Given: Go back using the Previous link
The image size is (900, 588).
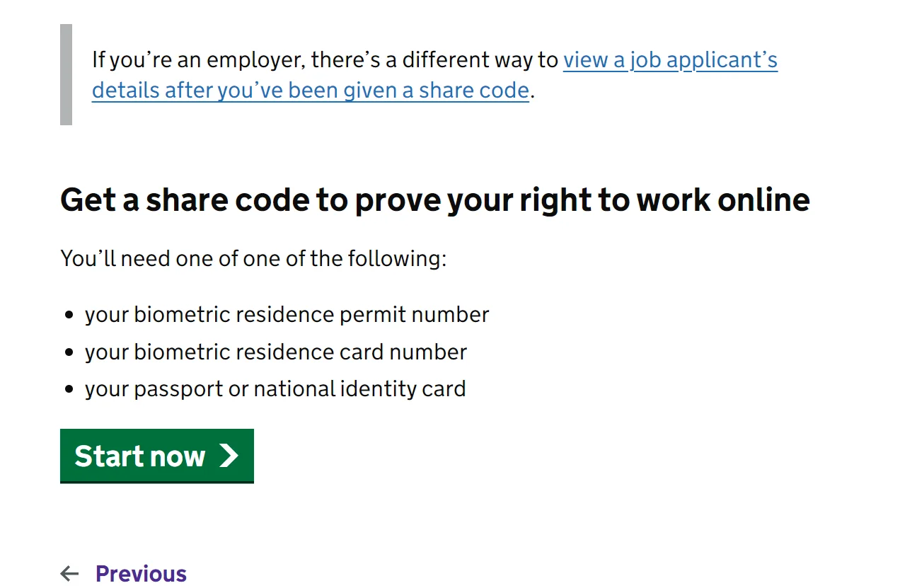Looking at the screenshot, I should 141,573.
